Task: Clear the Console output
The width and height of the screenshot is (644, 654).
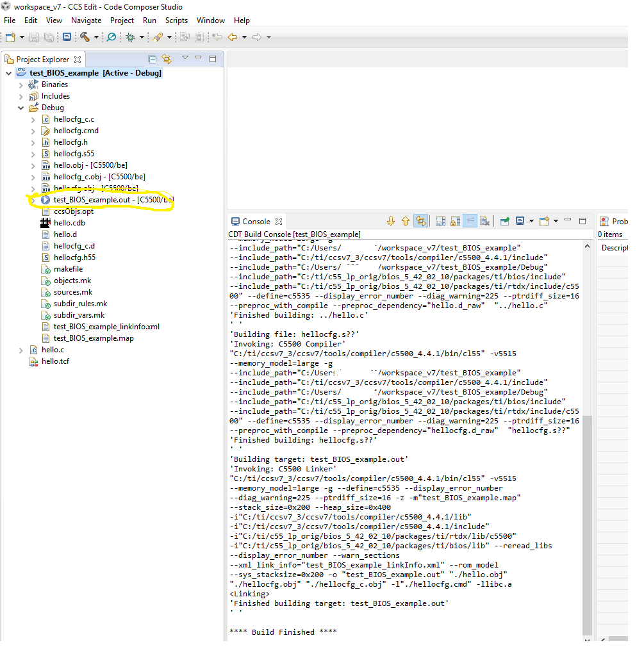Action: point(484,221)
